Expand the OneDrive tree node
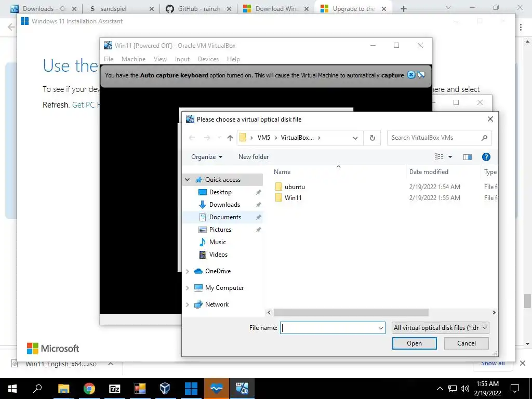Image resolution: width=532 pixels, height=399 pixels. (x=187, y=271)
